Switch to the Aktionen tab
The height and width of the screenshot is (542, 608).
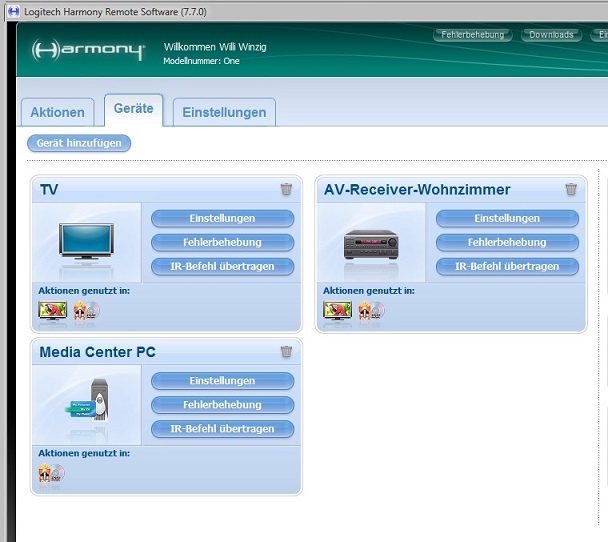point(57,112)
